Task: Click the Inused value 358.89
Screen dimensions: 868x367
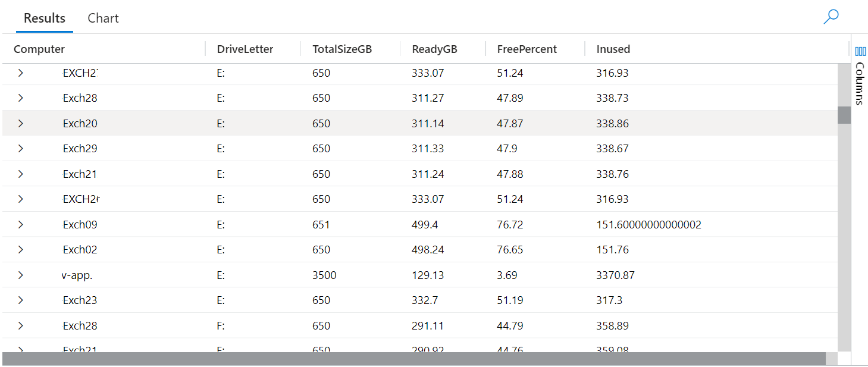Action: [x=612, y=326]
